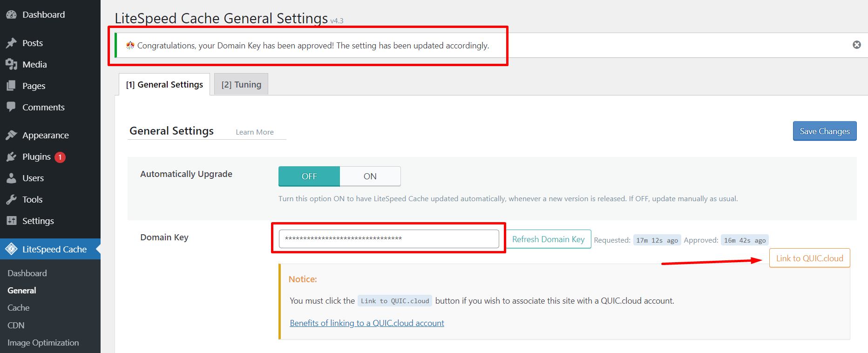Open the CDN submenu item
Viewport: 868px width, 353px height.
(16, 325)
